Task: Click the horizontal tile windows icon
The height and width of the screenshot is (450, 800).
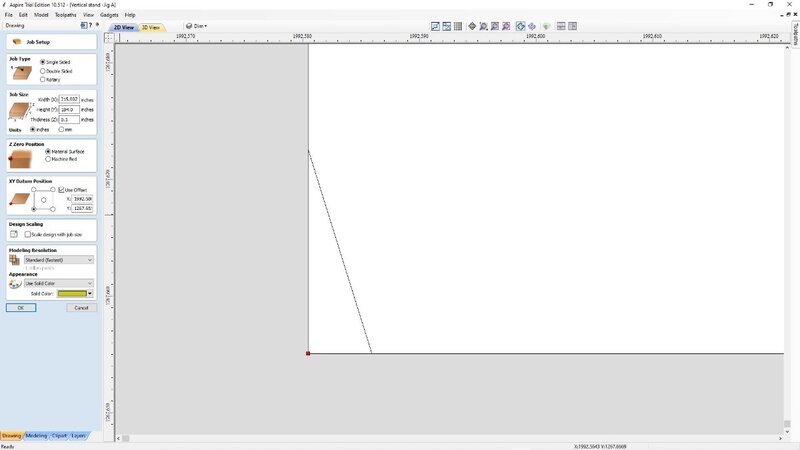Action: click(x=561, y=26)
